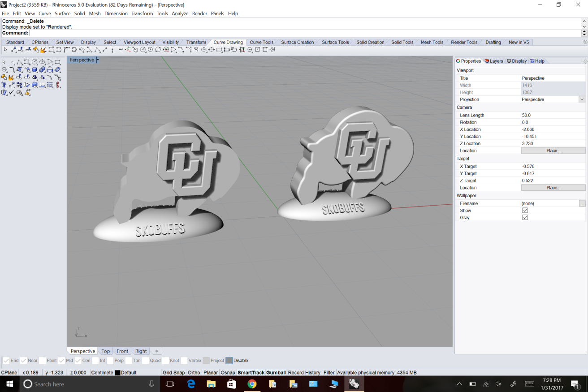Viewport: 588px width, 392px height.
Task: Select the Fillet curves tool
Action: (12, 69)
